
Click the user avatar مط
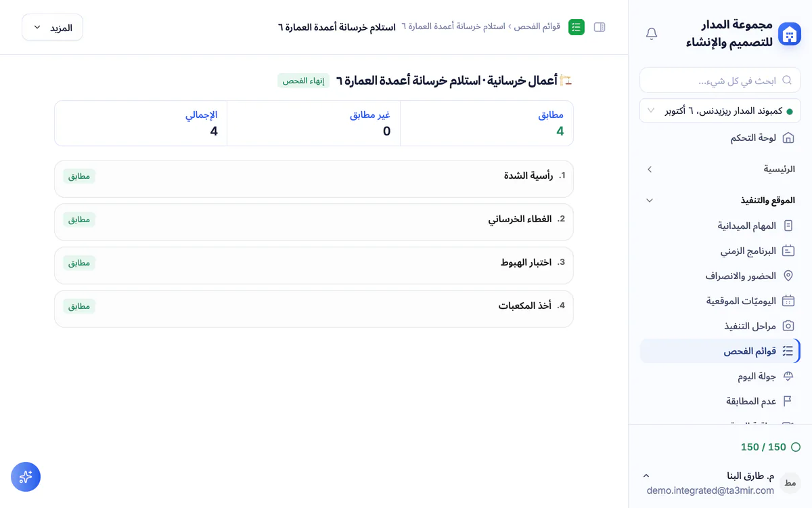pos(789,483)
